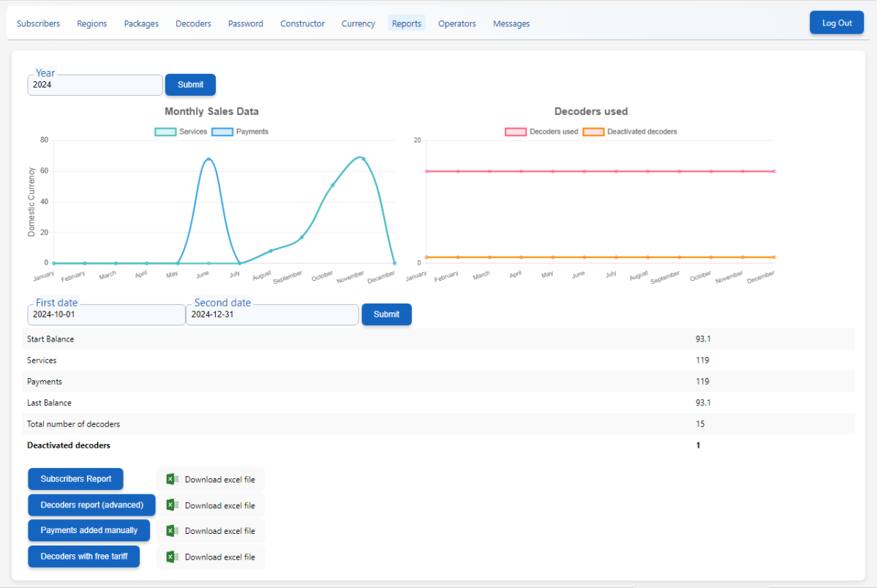Go to the Currency tab
Image resolution: width=877 pixels, height=588 pixels.
pos(358,23)
